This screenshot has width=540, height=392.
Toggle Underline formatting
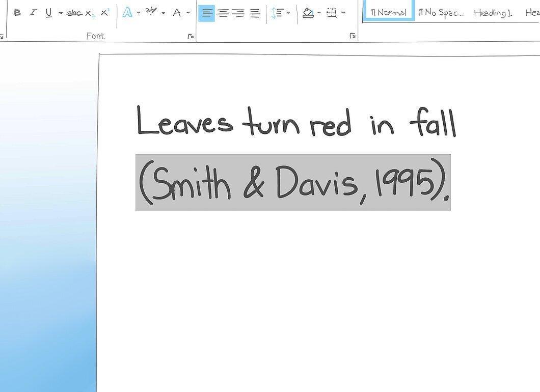[x=49, y=13]
